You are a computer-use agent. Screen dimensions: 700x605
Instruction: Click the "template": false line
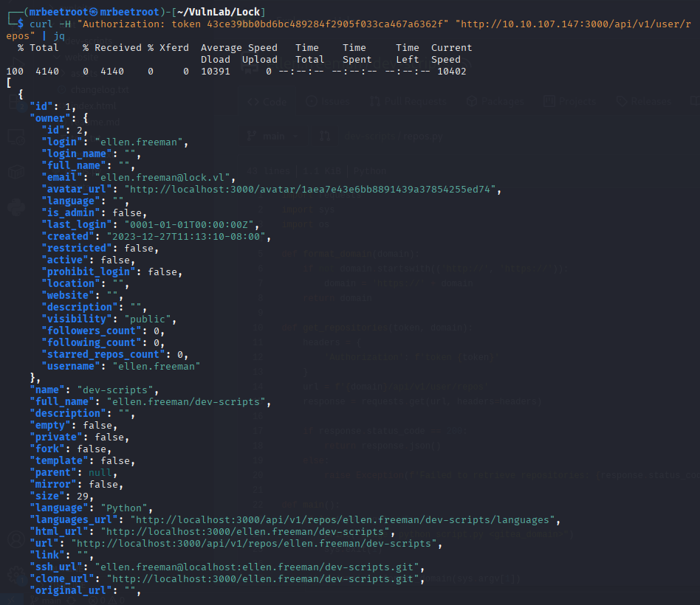click(x=82, y=461)
